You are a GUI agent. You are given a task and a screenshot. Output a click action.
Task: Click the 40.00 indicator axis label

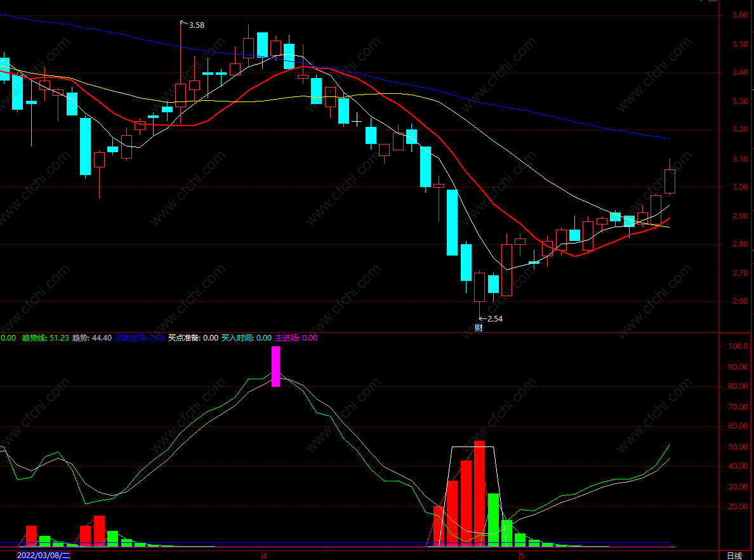738,466
